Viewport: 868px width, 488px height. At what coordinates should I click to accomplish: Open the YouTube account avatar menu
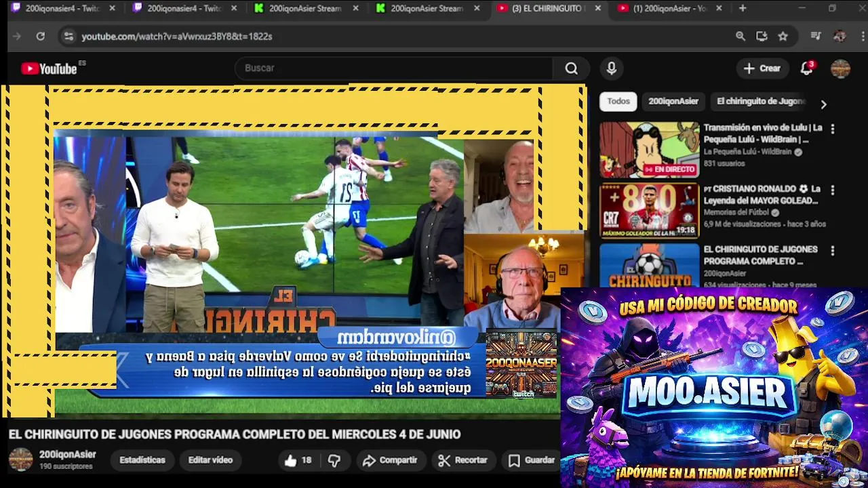pos(840,68)
